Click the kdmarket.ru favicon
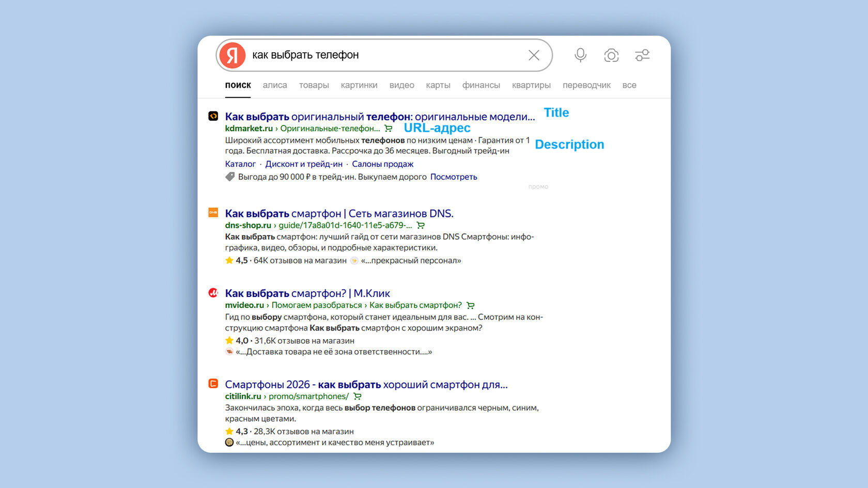Screen dimensions: 868x488 pos(213,116)
